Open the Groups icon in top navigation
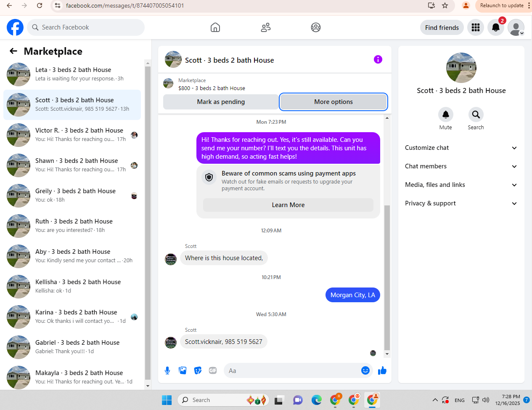 point(316,27)
